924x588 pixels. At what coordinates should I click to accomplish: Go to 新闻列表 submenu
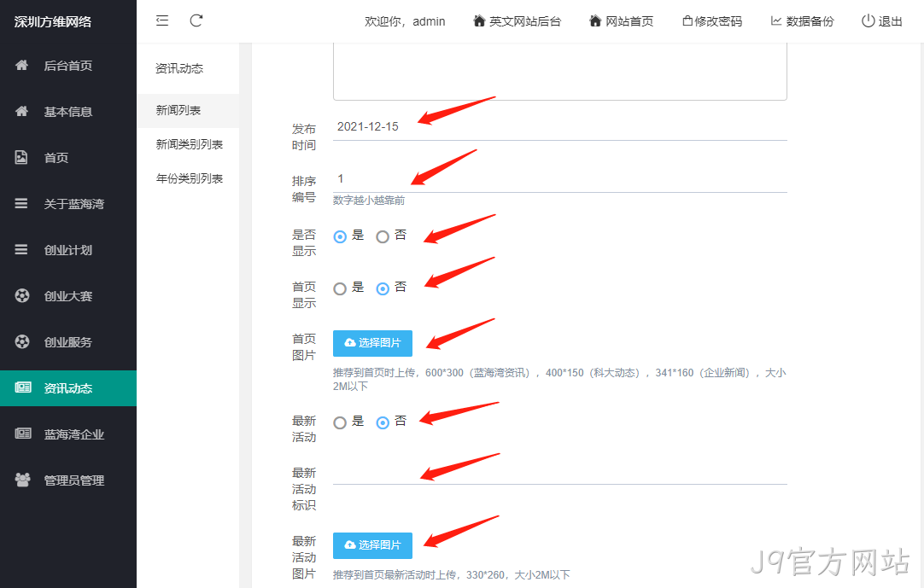click(188, 110)
